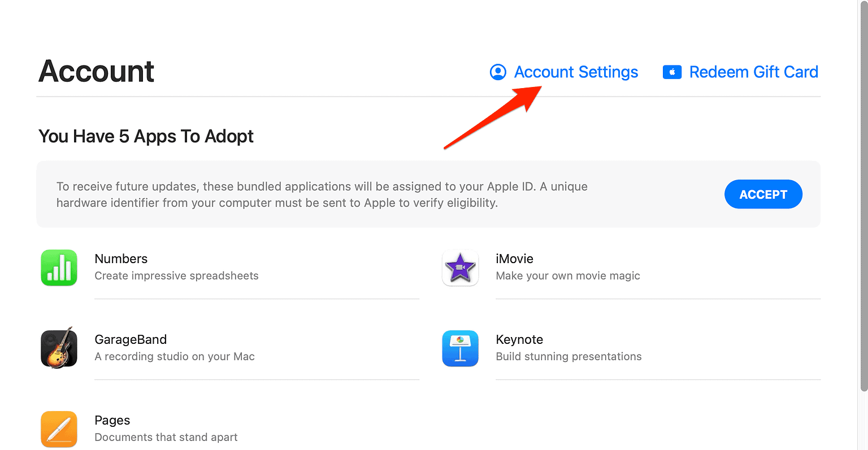Select the Keynote app name
The width and height of the screenshot is (868, 450).
click(x=519, y=339)
